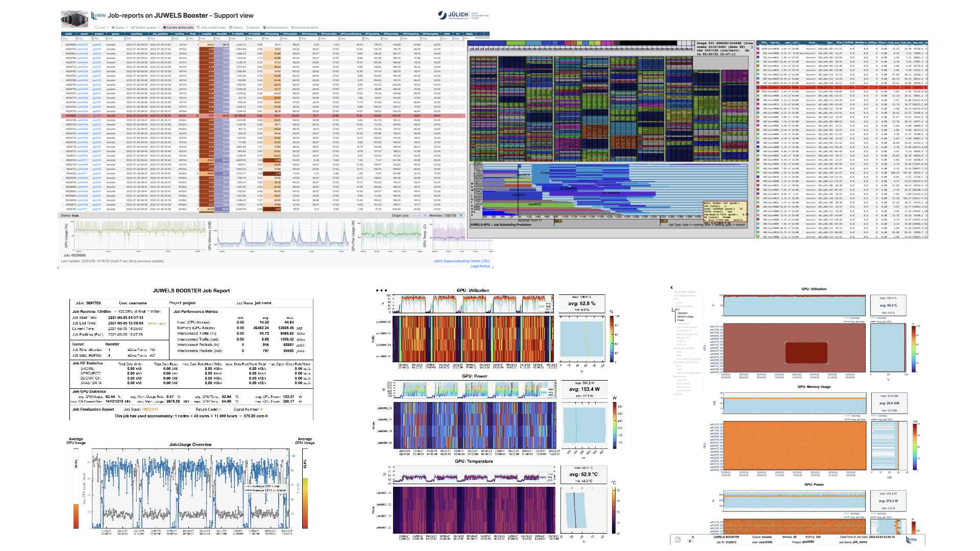Open the History tab
The height and width of the screenshot is (551, 980).
pyautogui.click(x=236, y=28)
